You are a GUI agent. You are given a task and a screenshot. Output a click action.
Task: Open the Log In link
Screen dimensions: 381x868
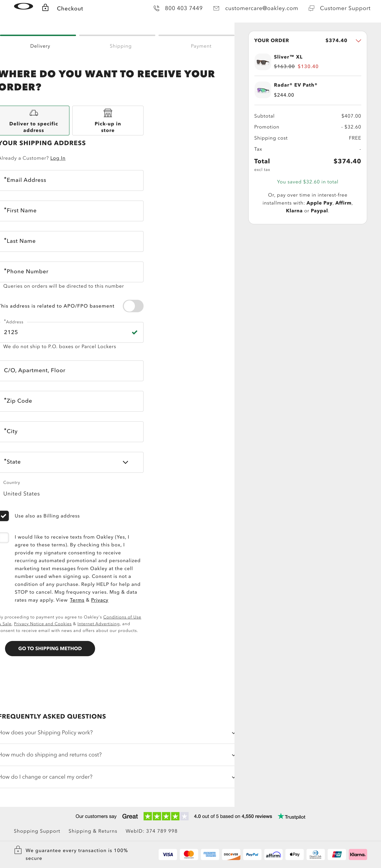(58, 158)
